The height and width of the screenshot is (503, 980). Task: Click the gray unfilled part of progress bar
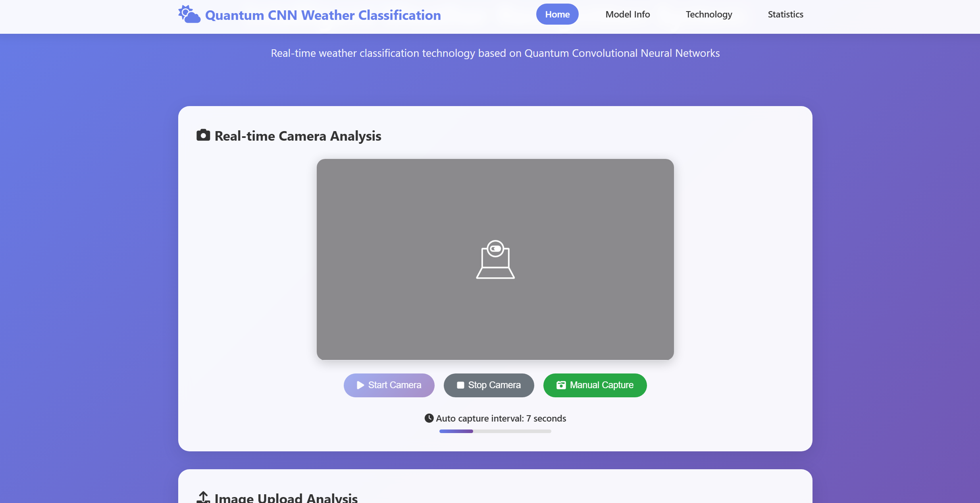512,431
